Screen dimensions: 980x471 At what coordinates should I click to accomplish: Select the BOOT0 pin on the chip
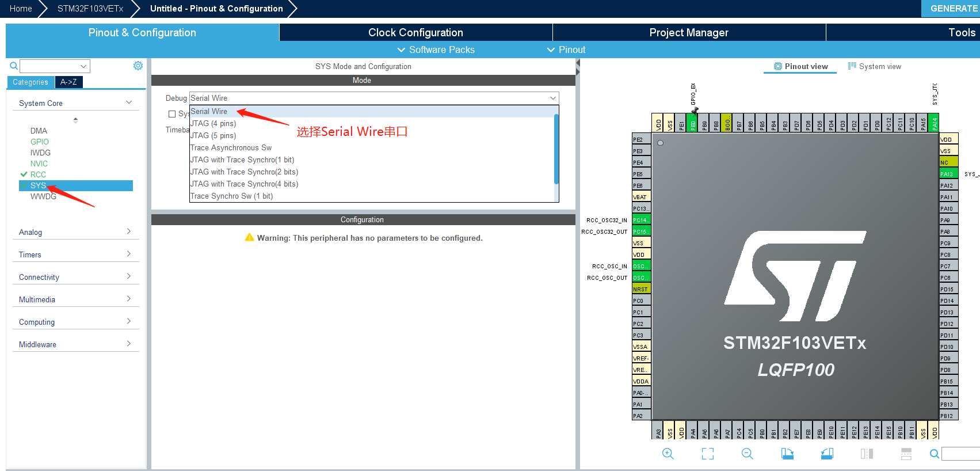pyautogui.click(x=727, y=123)
